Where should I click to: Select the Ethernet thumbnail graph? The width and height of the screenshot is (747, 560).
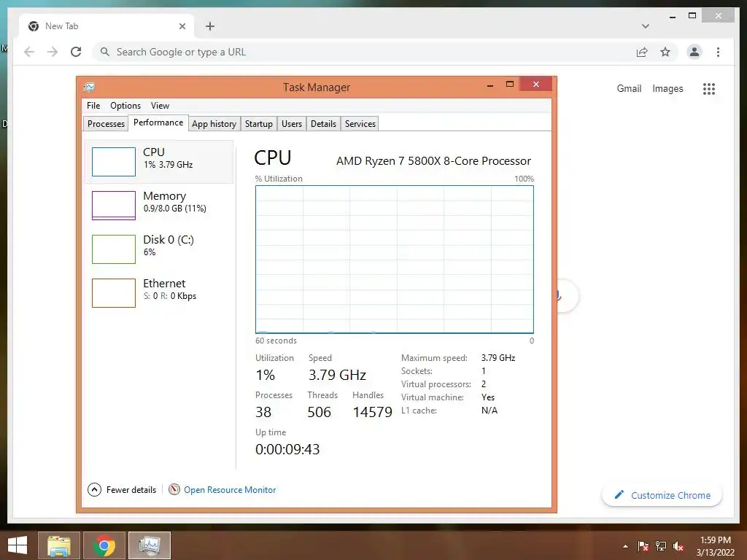(x=113, y=293)
